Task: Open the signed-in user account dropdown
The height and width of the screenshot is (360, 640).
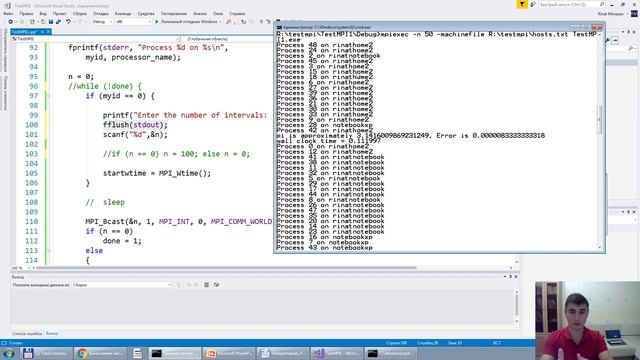Action: pos(612,13)
